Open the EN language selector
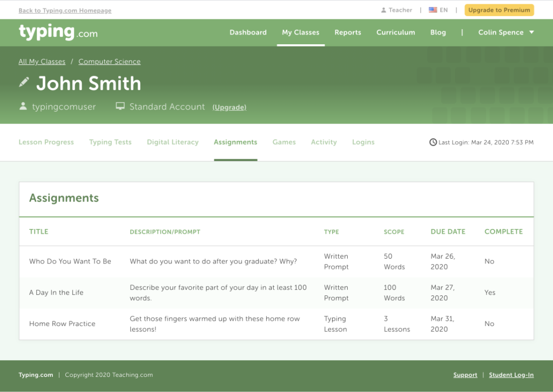 coord(439,10)
